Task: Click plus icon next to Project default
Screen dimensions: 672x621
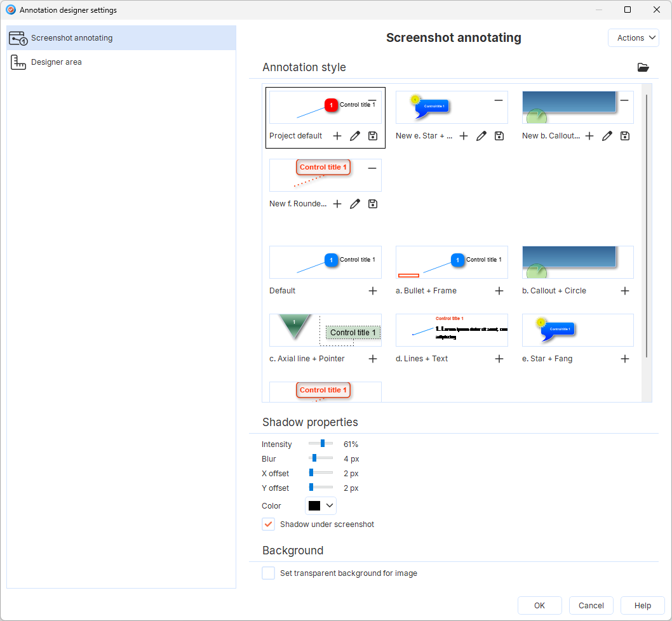Action: click(337, 136)
